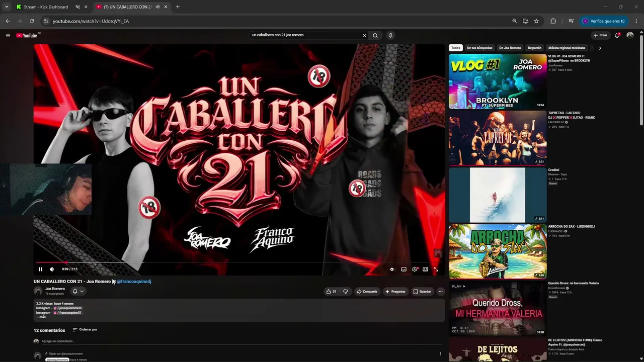Select the 'Todos' filter chip
Image resolution: width=644 pixels, height=362 pixels.
[x=456, y=48]
